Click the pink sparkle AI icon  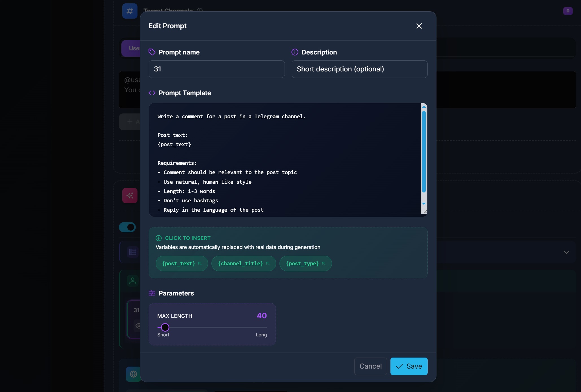click(130, 196)
